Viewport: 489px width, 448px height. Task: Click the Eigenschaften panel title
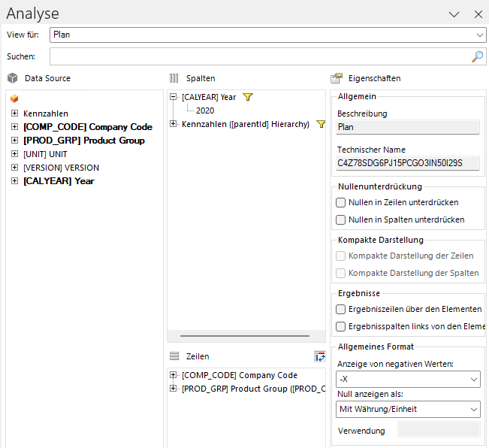point(375,78)
